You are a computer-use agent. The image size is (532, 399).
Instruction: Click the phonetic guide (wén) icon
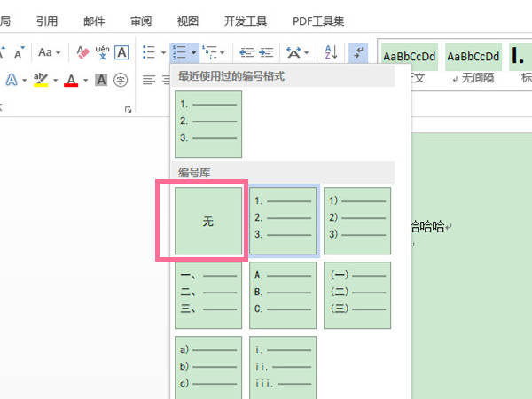pos(102,52)
